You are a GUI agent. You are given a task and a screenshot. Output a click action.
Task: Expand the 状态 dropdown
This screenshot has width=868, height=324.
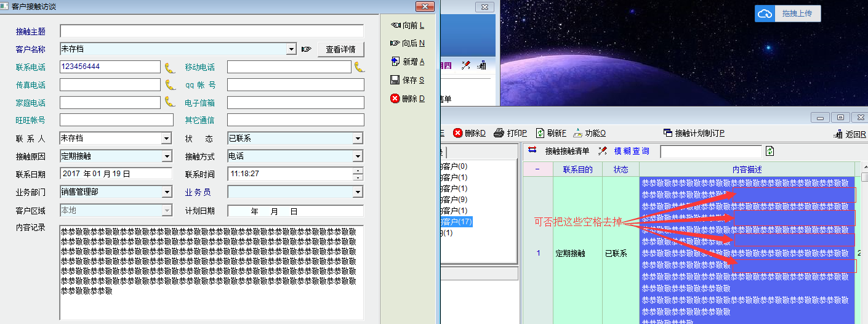tap(358, 139)
